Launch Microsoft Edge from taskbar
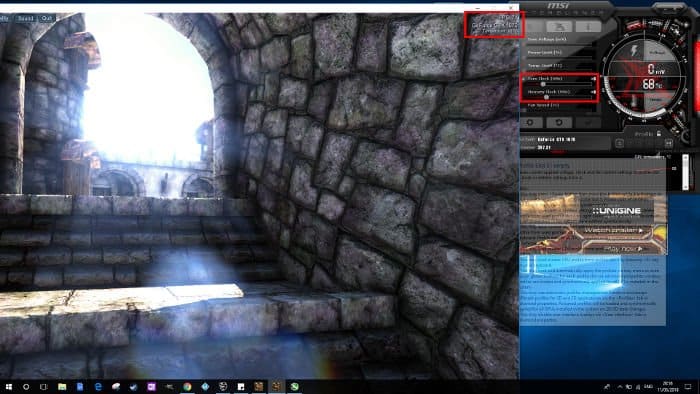Screen dimensions: 700x394 [98, 386]
